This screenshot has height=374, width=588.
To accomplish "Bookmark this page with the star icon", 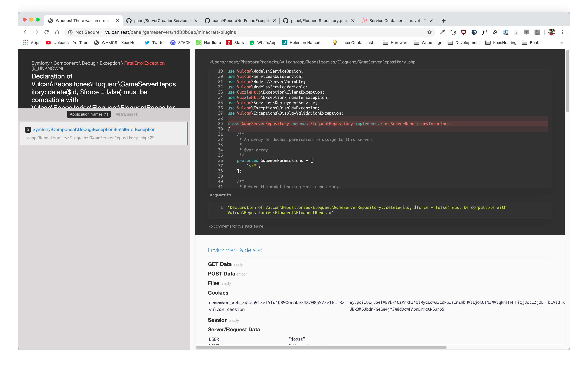I will coord(430,32).
